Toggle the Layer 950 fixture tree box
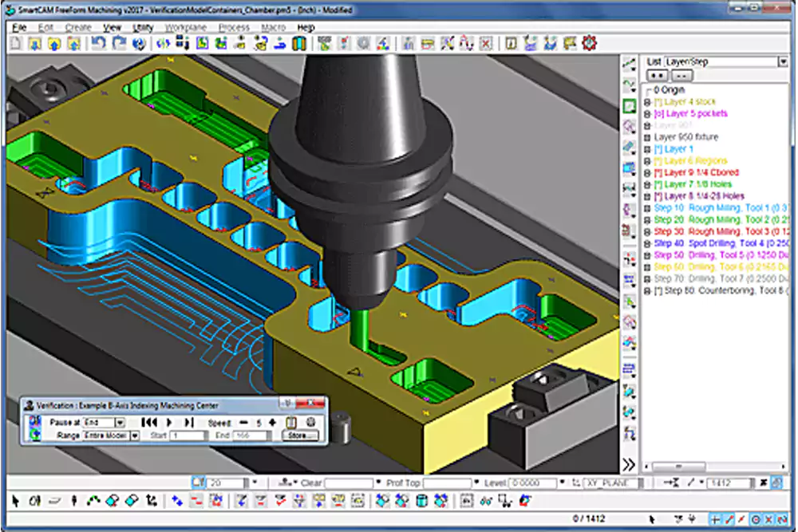The width and height of the screenshot is (798, 532). pyautogui.click(x=648, y=137)
